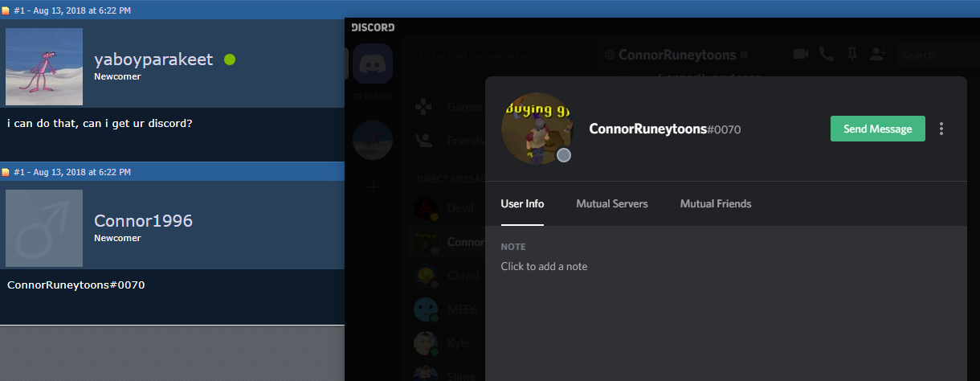Screen dimensions: 980x381
Task: Click Connor1996 default male-symbol avatar
Action: (x=44, y=228)
